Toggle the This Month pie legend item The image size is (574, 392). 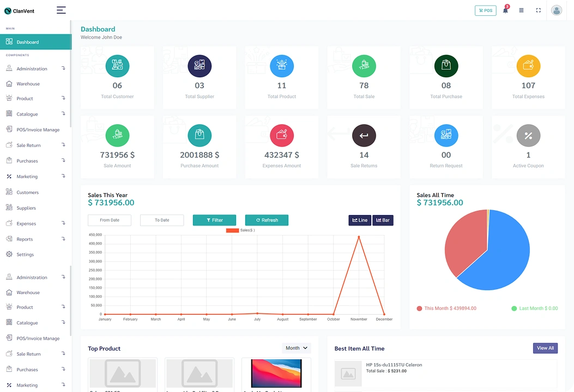446,308
